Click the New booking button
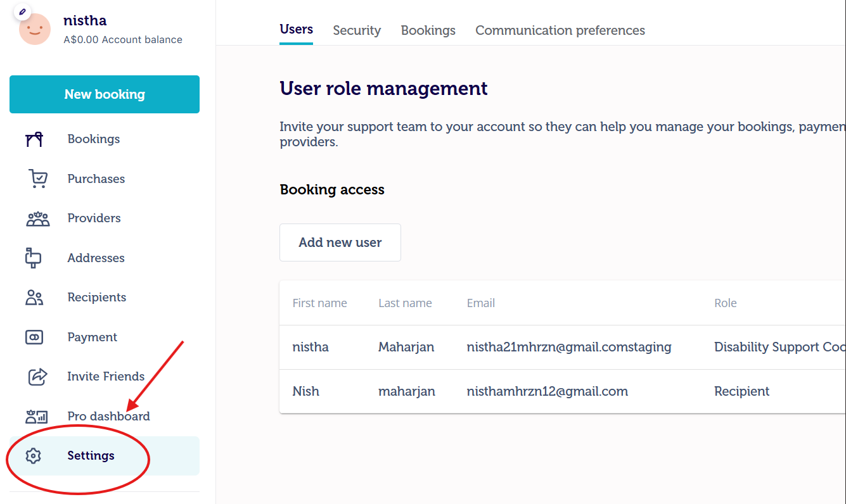This screenshot has height=504, width=846. tap(105, 94)
